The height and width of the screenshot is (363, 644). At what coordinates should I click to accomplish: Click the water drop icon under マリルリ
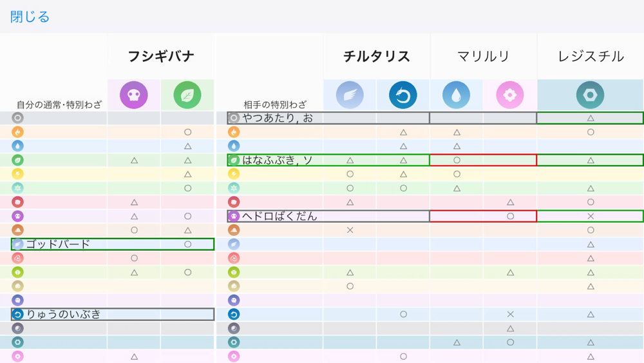[x=457, y=95]
